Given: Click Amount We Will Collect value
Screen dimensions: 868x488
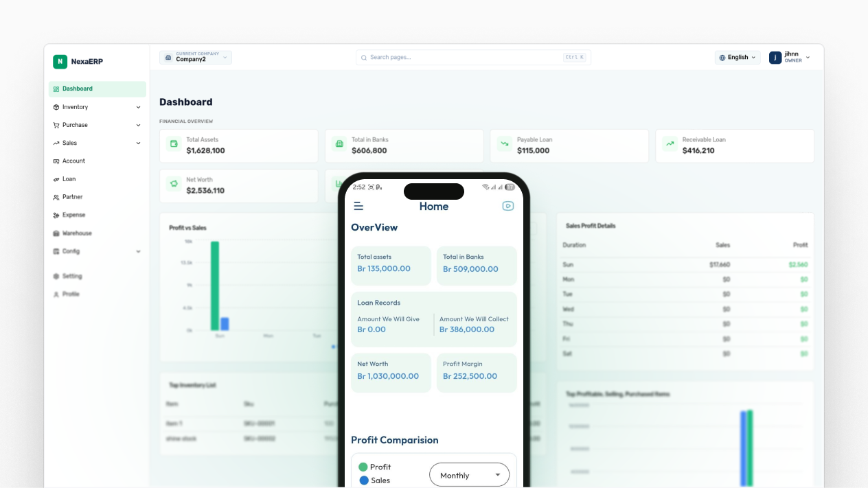Looking at the screenshot, I should pos(467,329).
